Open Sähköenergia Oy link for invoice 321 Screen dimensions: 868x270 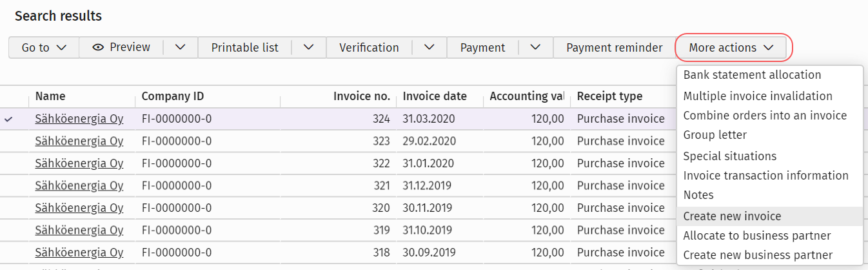point(79,185)
